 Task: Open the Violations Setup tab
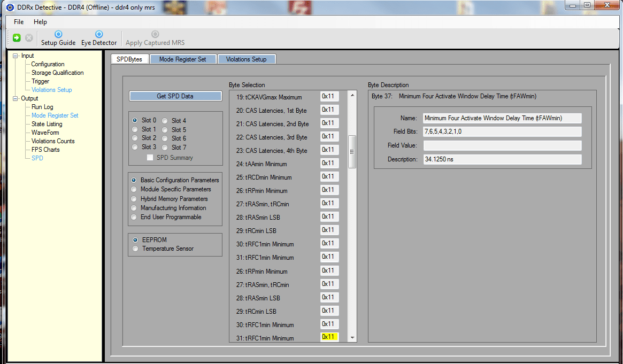247,59
